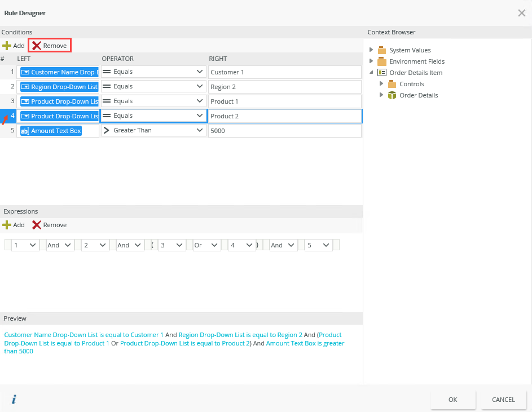Click the Add icon in Expressions section
Image resolution: width=532 pixels, height=412 pixels.
click(x=7, y=225)
